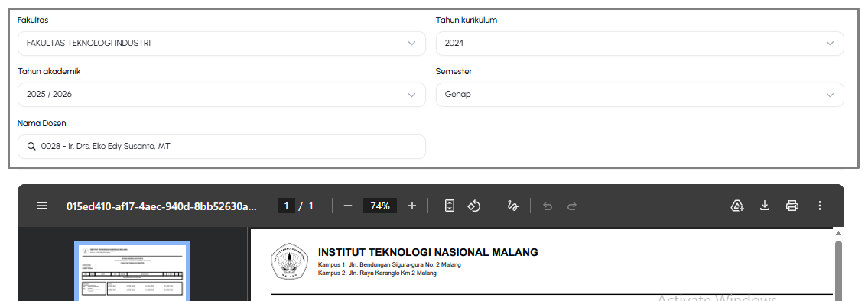This screenshot has width=868, height=301.
Task: Click the Kampus 1 address line
Action: 390,264
